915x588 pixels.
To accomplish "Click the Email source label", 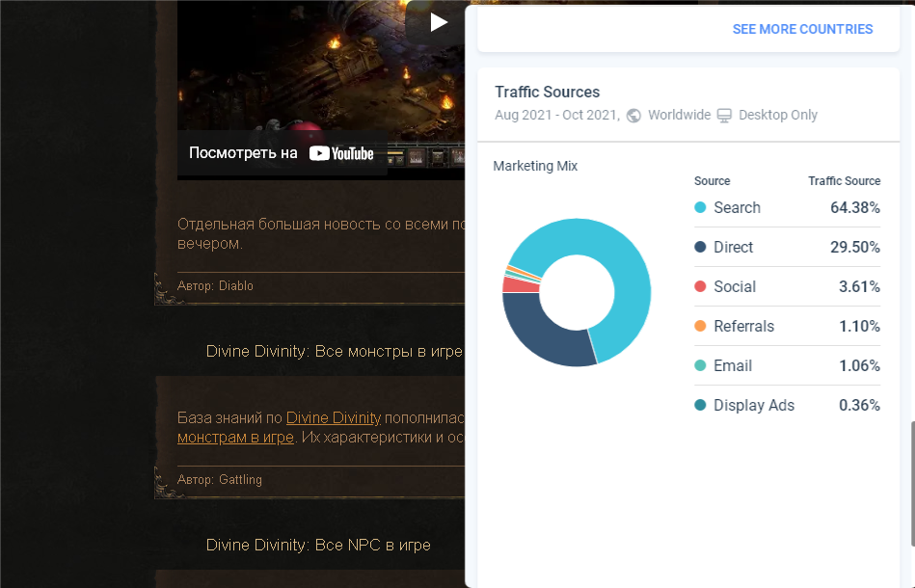I will 733,365.
